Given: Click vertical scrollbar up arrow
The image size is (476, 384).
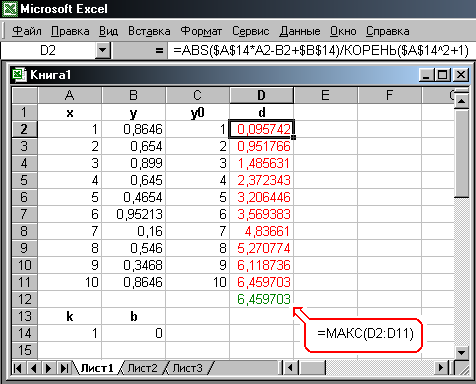Looking at the screenshot, I should (x=461, y=100).
